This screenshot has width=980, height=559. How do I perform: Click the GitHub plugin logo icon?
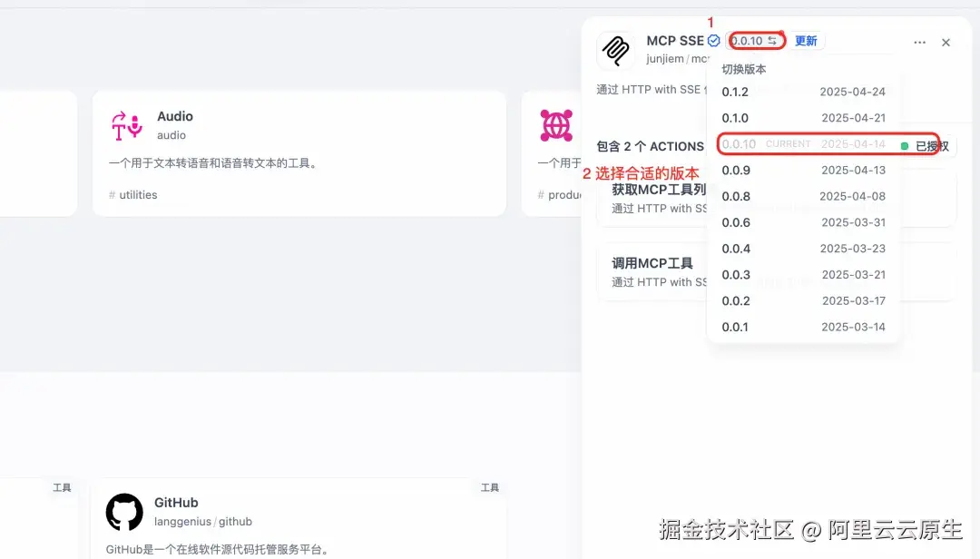tap(124, 514)
